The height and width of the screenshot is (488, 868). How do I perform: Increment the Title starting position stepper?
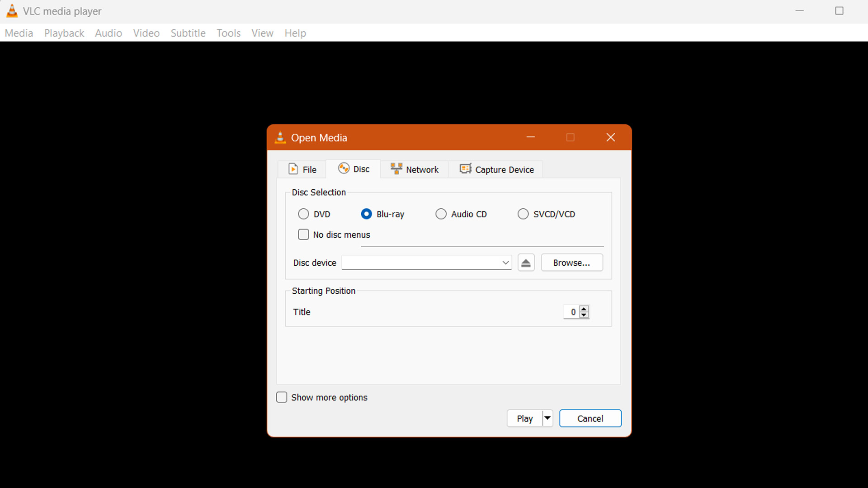tap(584, 308)
